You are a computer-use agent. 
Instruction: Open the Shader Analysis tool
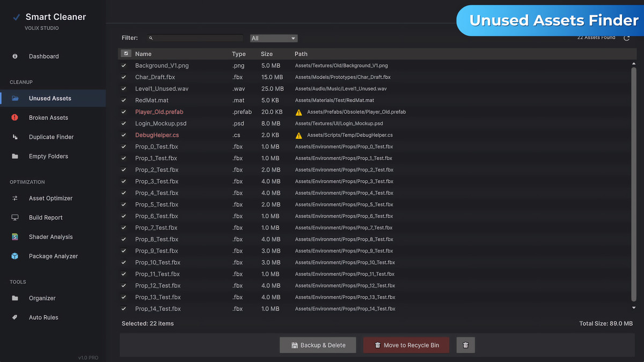(x=50, y=237)
